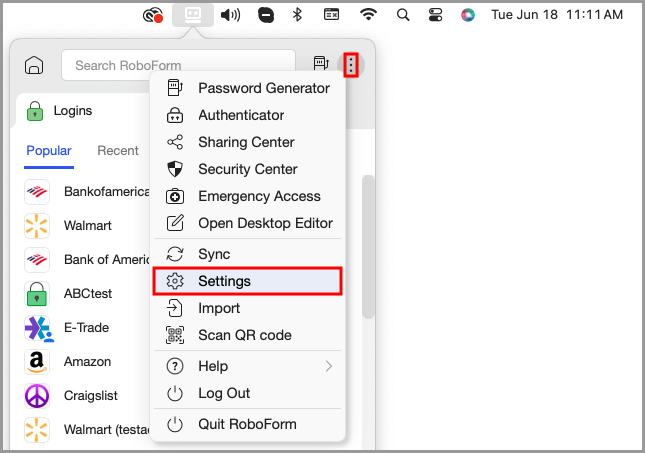Screen dimensions: 645x453
Task: Click the Security Center shield icon
Action: click(x=175, y=169)
